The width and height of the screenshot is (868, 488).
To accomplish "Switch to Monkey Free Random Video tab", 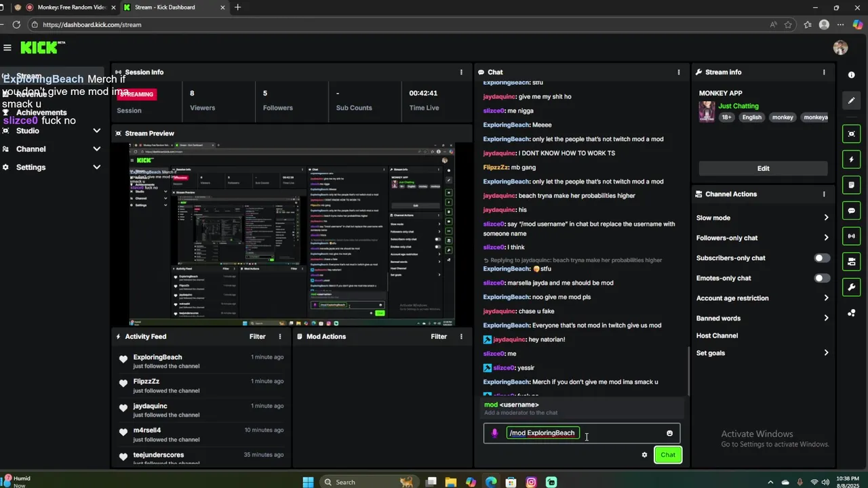I will click(x=66, y=7).
